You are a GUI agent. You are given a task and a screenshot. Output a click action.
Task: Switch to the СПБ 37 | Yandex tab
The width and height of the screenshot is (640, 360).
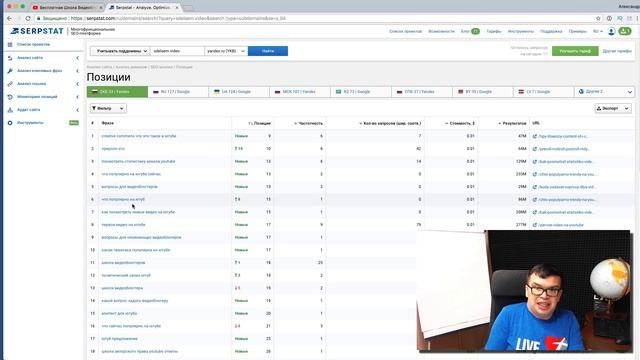click(x=422, y=92)
